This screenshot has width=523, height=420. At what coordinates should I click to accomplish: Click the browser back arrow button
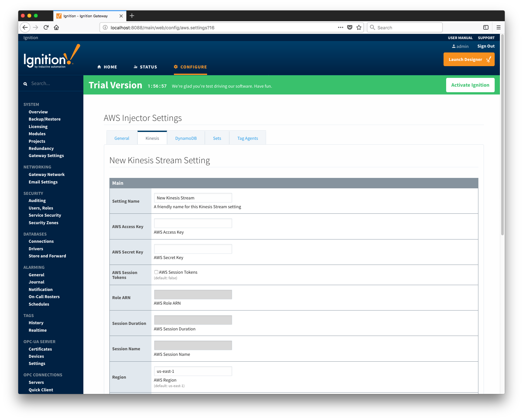pyautogui.click(x=25, y=27)
